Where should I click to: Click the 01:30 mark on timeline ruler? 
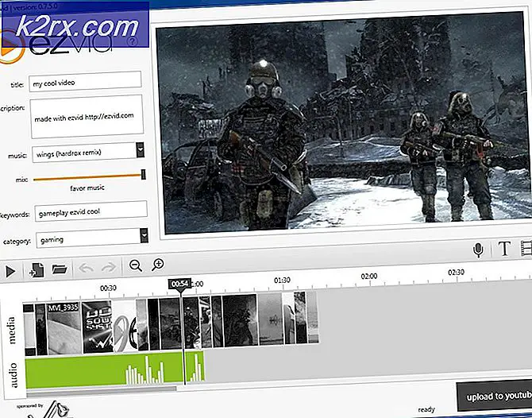(282, 281)
